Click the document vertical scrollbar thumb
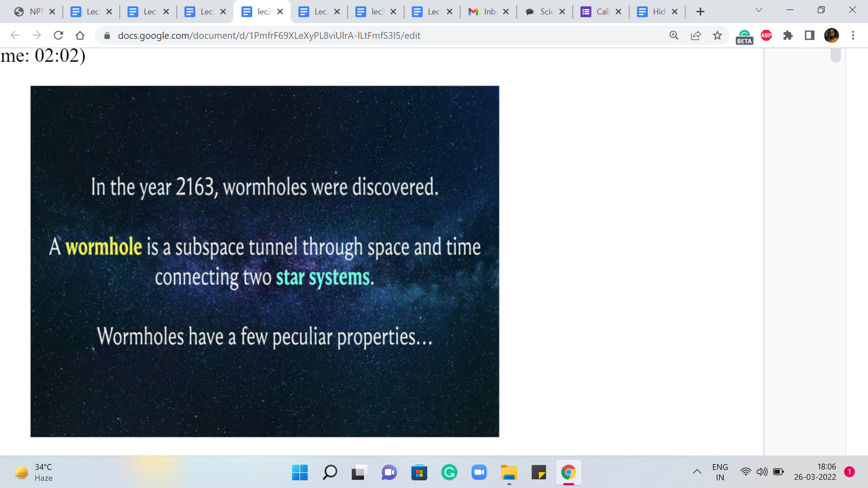868x488 pixels. tap(835, 56)
